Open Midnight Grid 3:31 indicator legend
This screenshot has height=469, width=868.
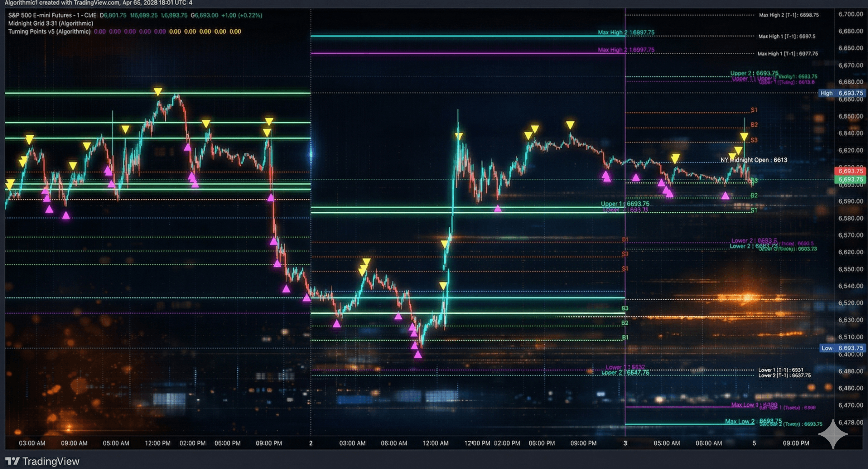point(51,23)
